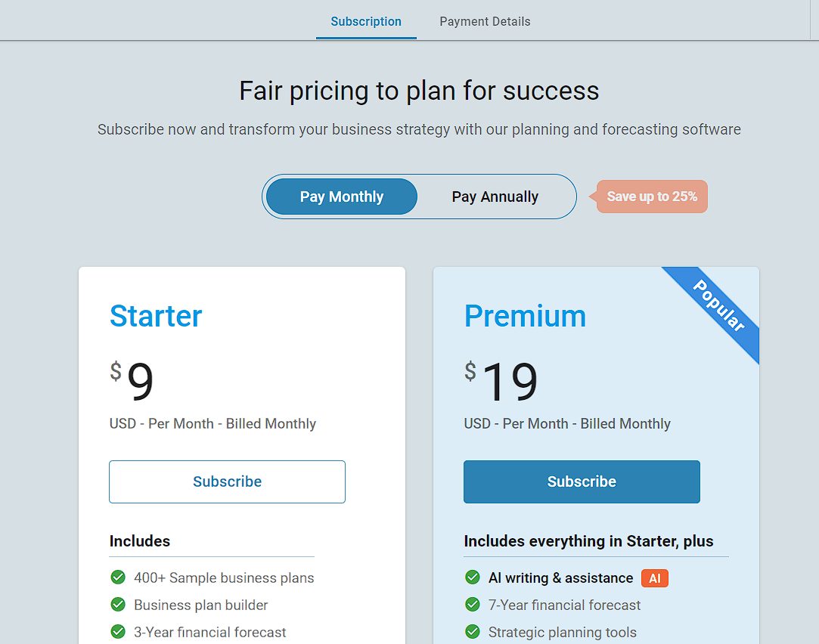
Task: Switch to the Payment Details tab
Action: point(485,21)
